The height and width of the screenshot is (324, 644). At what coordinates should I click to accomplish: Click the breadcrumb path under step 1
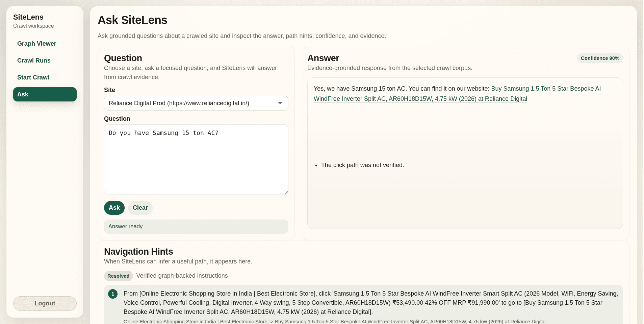[334, 321]
